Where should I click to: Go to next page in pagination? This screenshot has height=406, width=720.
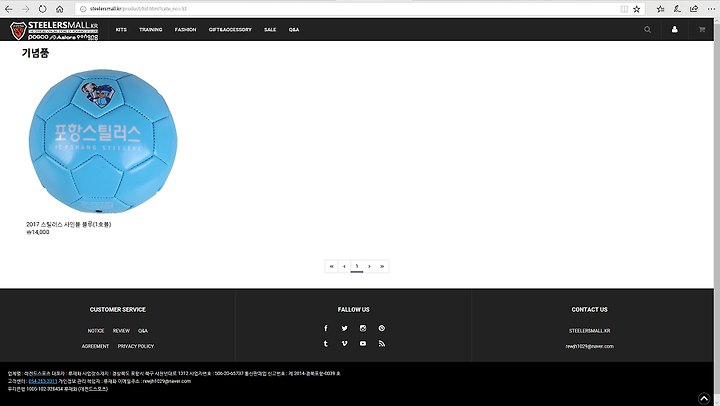pos(369,266)
